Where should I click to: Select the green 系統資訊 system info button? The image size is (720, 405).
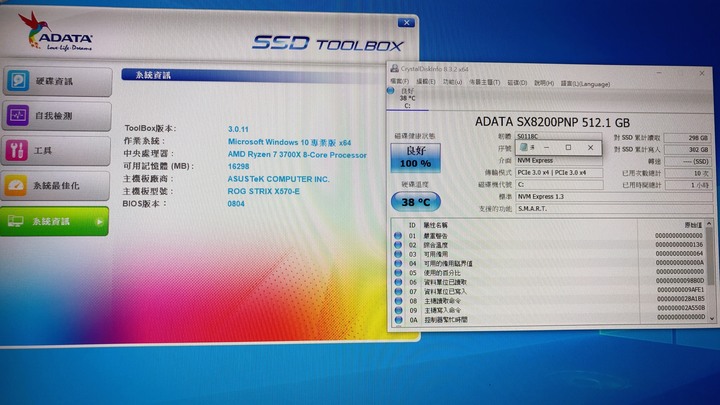point(55,221)
